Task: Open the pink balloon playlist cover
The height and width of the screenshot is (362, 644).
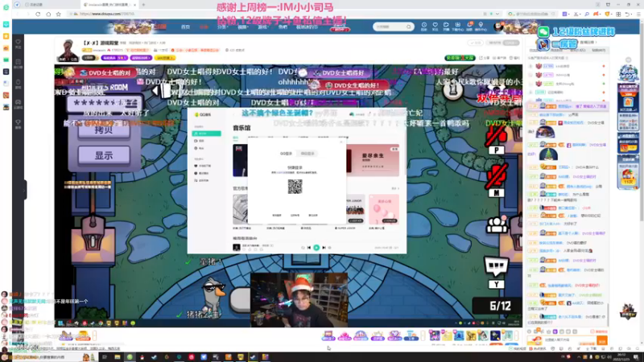Action: (384, 209)
